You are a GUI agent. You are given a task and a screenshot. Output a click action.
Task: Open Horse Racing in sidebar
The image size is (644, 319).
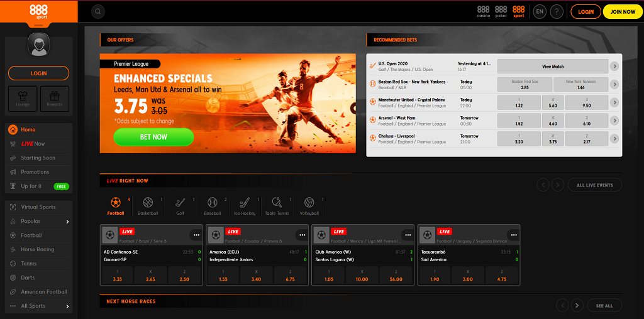39,250
